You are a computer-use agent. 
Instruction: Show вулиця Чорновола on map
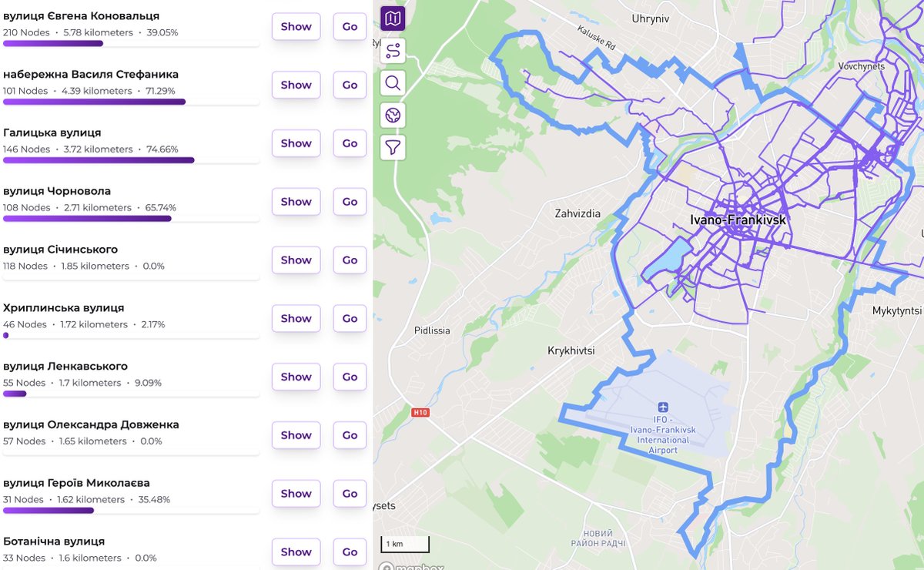[296, 202]
